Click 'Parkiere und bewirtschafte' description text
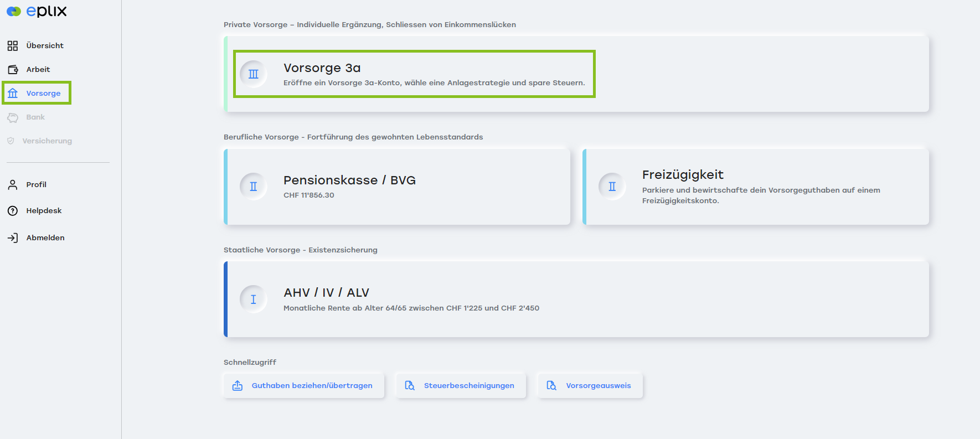The image size is (980, 439). (761, 195)
